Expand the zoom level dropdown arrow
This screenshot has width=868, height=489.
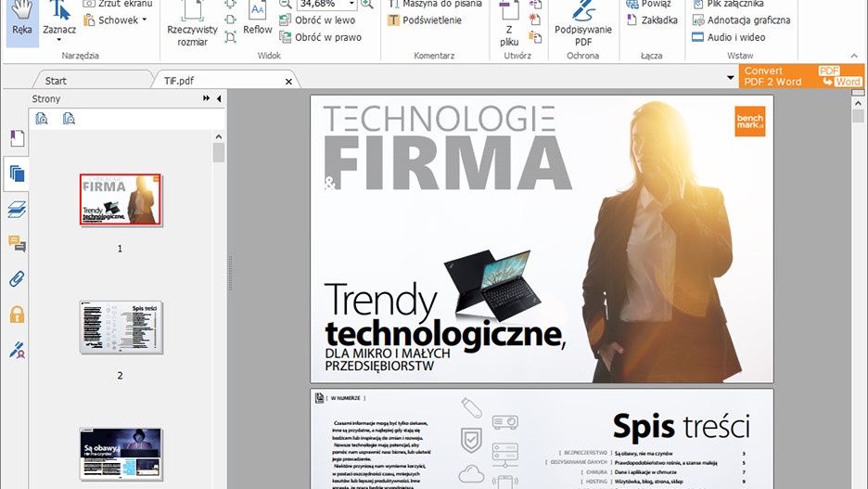pos(351,4)
